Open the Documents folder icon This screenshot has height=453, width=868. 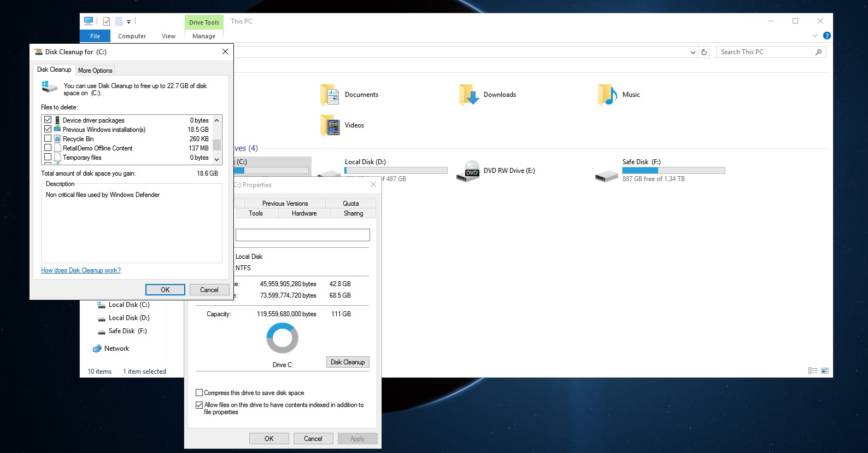[330, 95]
